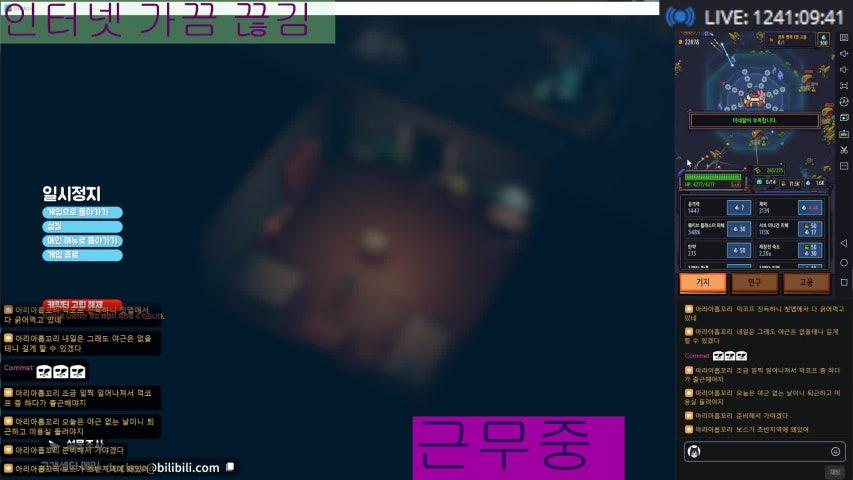Click the 0.74 resource chip
Image resolution: width=853 pixels, height=480 pixels.
(x=767, y=182)
